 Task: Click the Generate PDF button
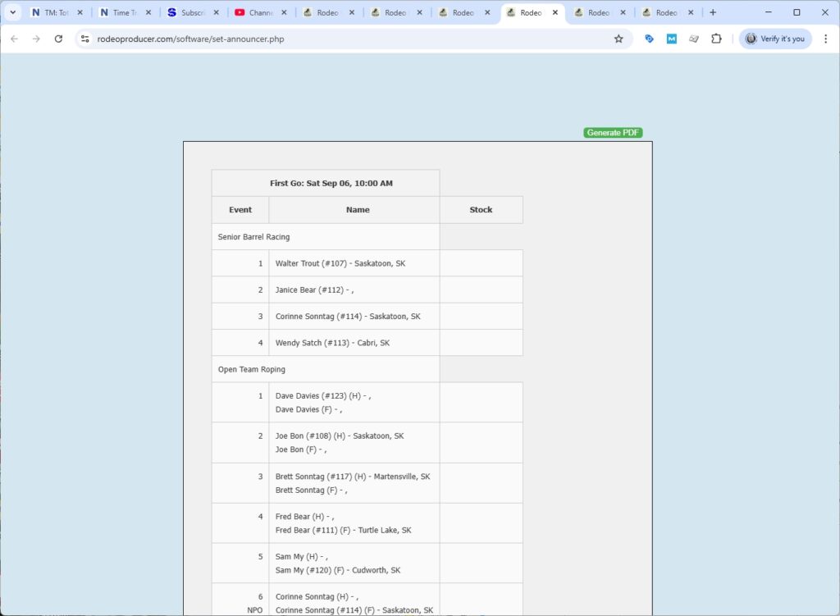tap(613, 133)
